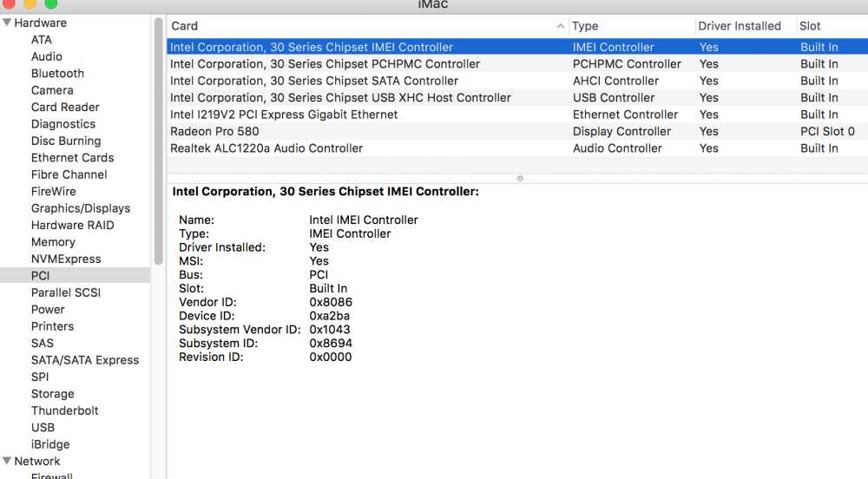Sort by Driver Installed column header

click(740, 26)
